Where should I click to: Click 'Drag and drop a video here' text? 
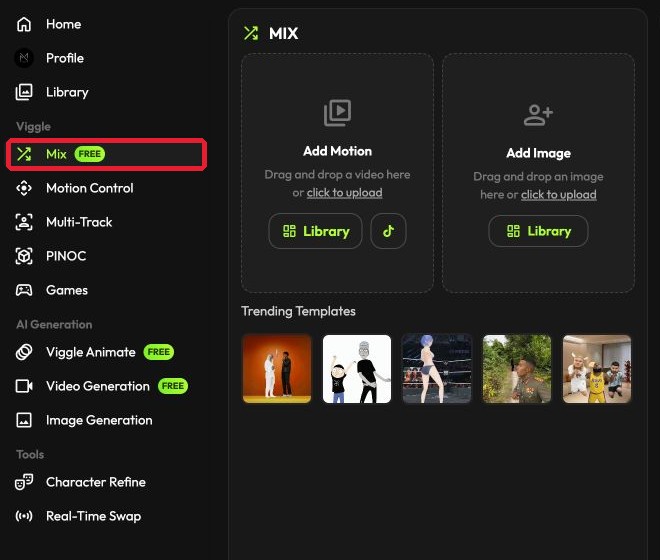pos(338,175)
